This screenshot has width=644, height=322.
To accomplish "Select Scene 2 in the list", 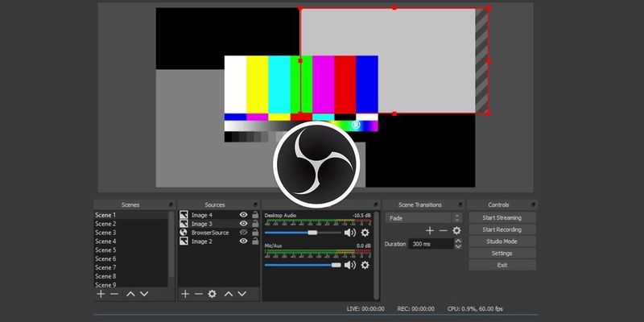I will pos(130,224).
